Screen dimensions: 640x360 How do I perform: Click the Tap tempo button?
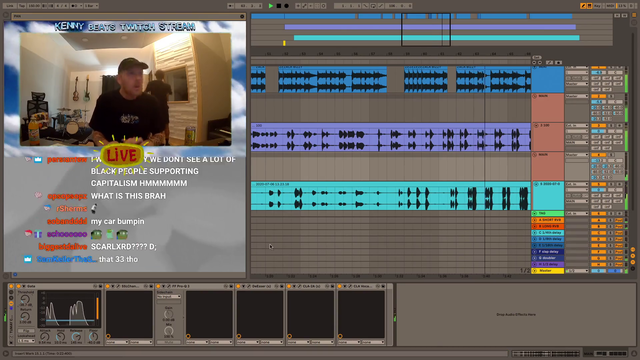[x=22, y=6]
